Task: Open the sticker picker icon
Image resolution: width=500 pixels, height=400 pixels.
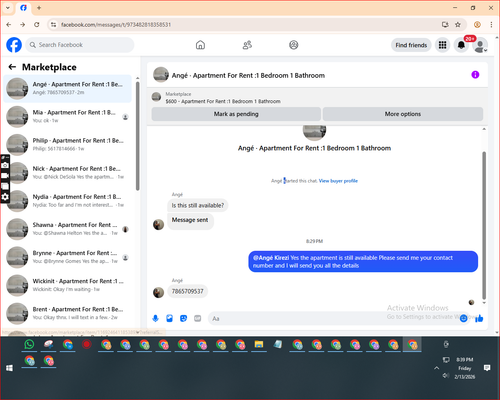Action: coord(183,319)
